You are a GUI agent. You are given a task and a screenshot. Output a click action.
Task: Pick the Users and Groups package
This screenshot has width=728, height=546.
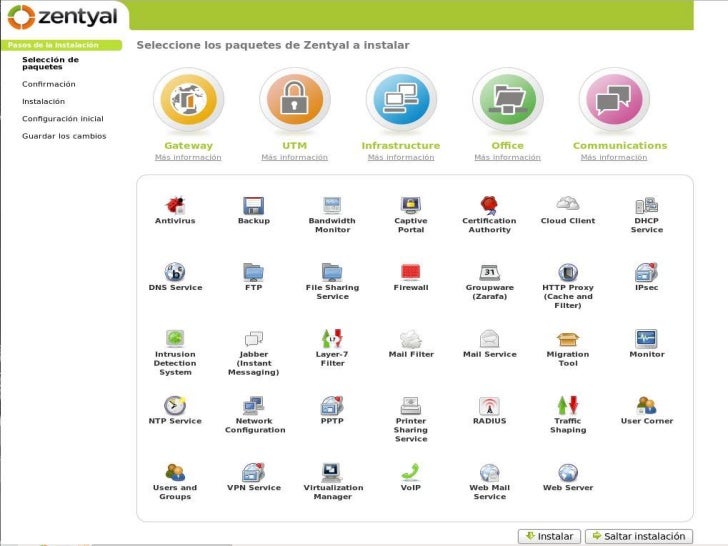175,482
